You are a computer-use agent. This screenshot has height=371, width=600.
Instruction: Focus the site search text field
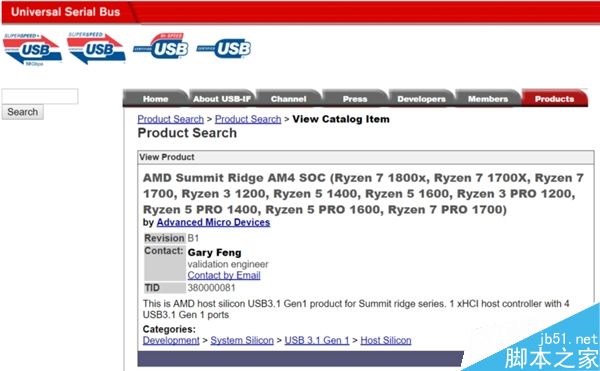tap(40, 96)
